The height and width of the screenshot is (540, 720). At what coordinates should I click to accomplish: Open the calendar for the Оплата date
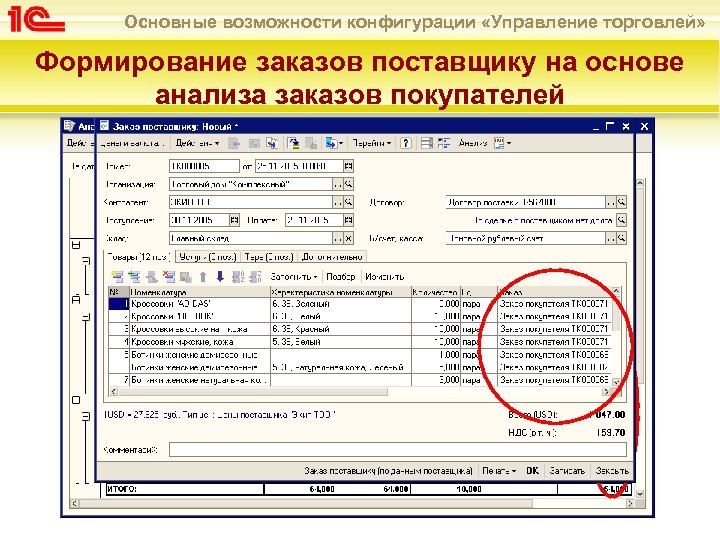click(349, 220)
